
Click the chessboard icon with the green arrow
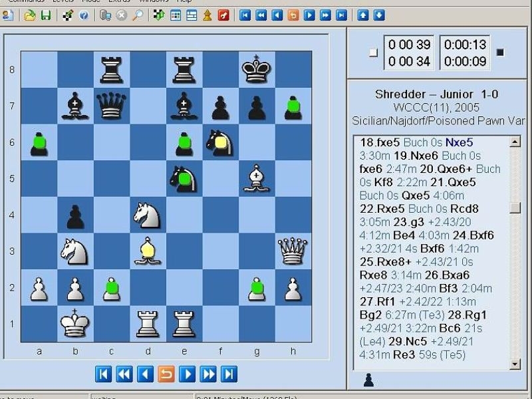point(159,15)
